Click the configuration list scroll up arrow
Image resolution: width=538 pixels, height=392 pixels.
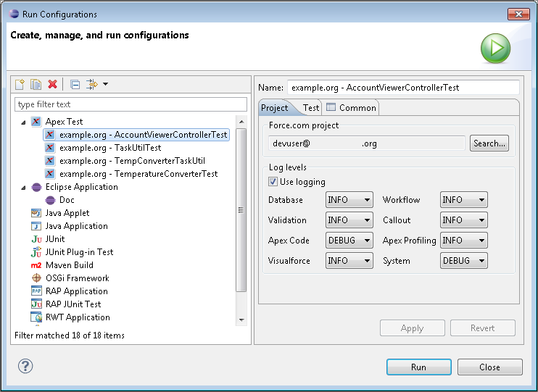[241, 122]
